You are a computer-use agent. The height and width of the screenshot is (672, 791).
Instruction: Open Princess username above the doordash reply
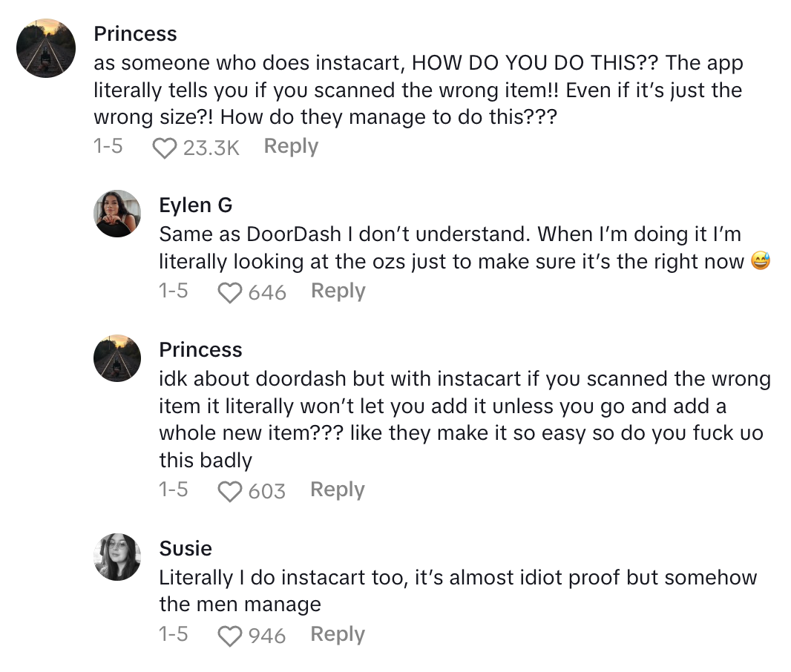tap(200, 350)
